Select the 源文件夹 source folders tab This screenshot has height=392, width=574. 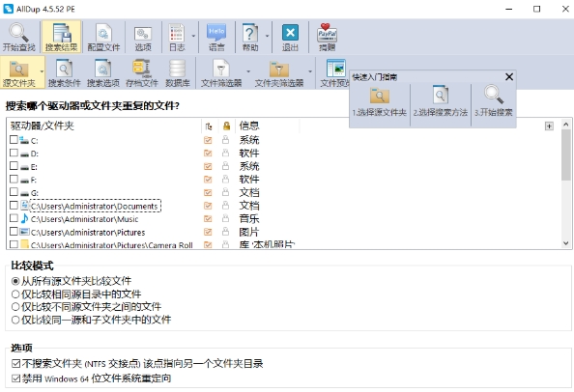(19, 72)
